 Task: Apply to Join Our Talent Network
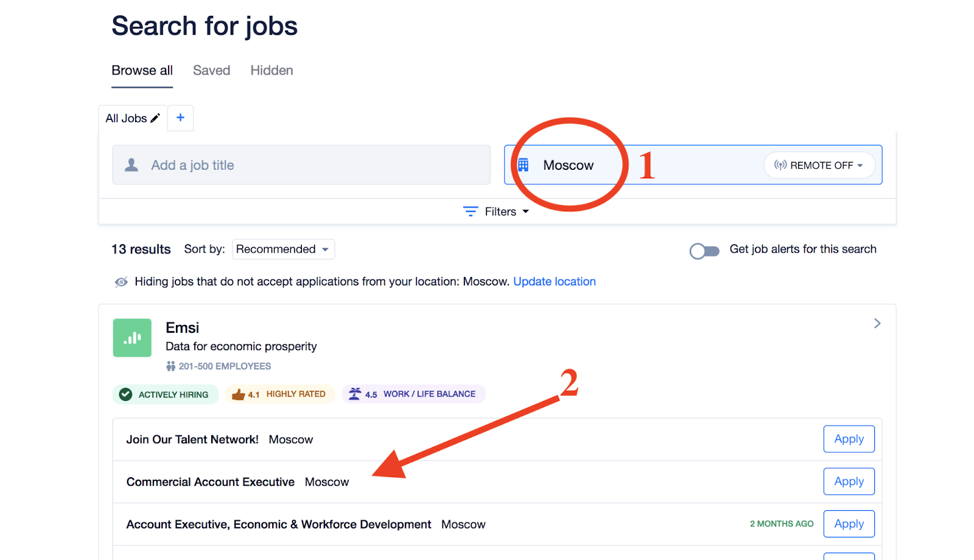(x=849, y=439)
